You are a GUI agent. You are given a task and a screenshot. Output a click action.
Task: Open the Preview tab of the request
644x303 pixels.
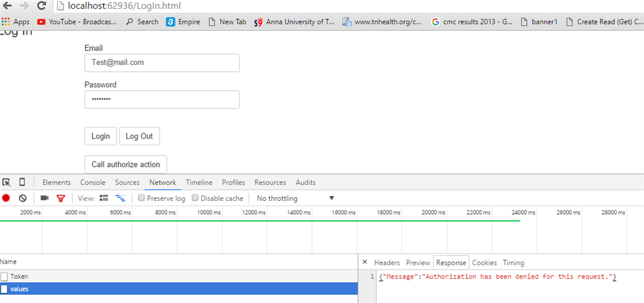click(x=418, y=263)
